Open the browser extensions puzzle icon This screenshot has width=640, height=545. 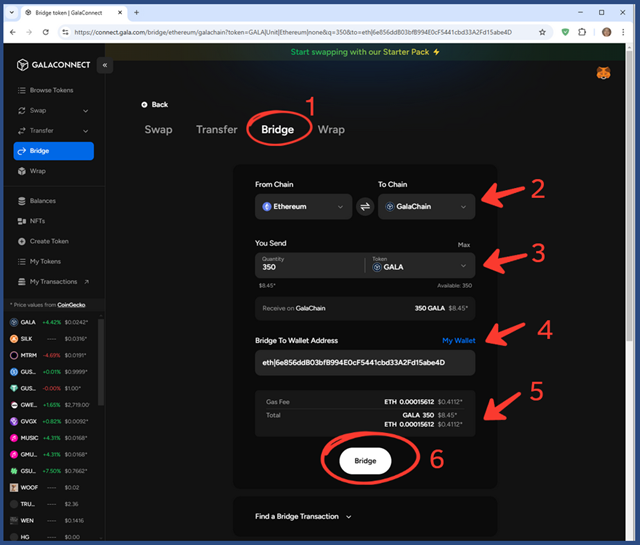[582, 32]
